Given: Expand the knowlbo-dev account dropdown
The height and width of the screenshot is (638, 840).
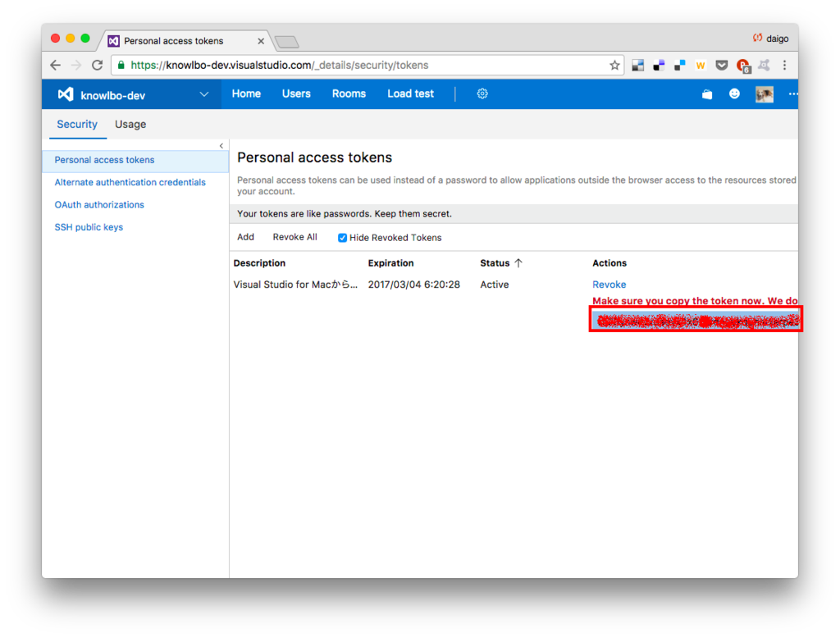Looking at the screenshot, I should pos(204,94).
